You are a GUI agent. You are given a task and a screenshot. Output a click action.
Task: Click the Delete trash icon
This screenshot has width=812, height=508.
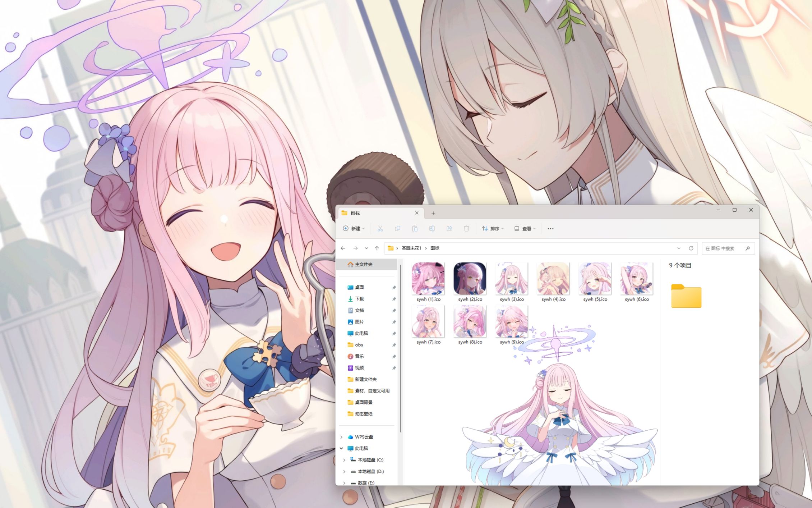coord(466,229)
